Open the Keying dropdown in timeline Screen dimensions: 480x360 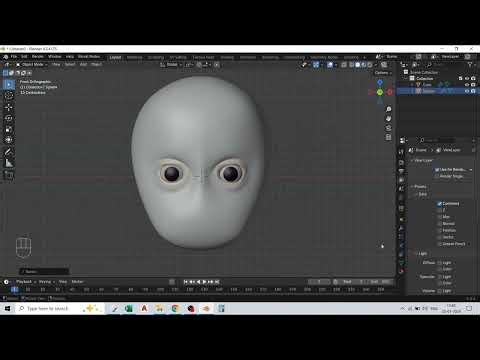coord(47,282)
